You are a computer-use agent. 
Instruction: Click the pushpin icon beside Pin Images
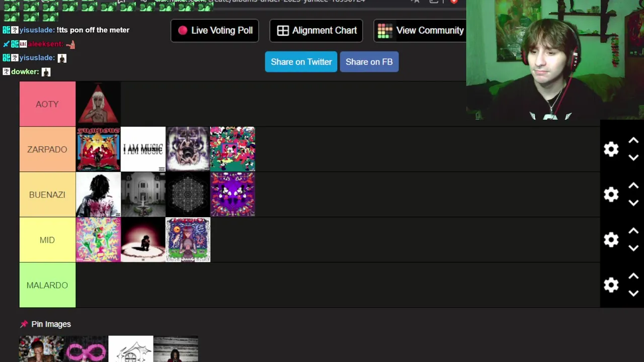pyautogui.click(x=24, y=324)
